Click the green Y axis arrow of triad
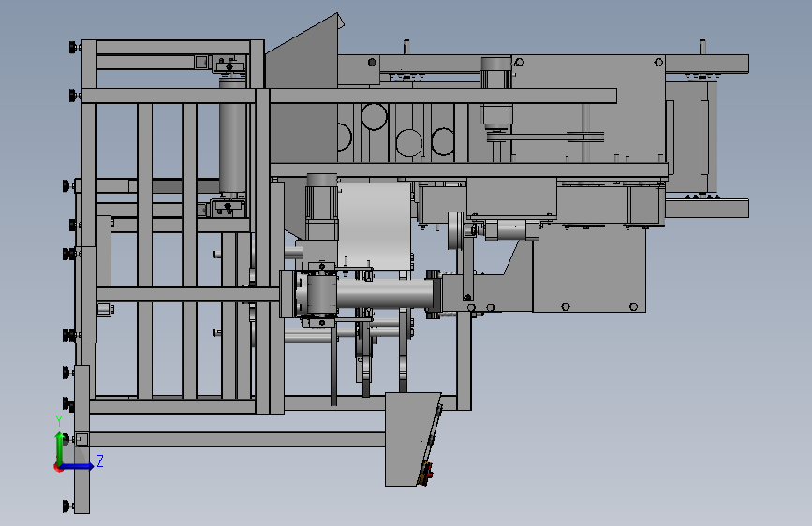The image size is (812, 526). point(60,448)
